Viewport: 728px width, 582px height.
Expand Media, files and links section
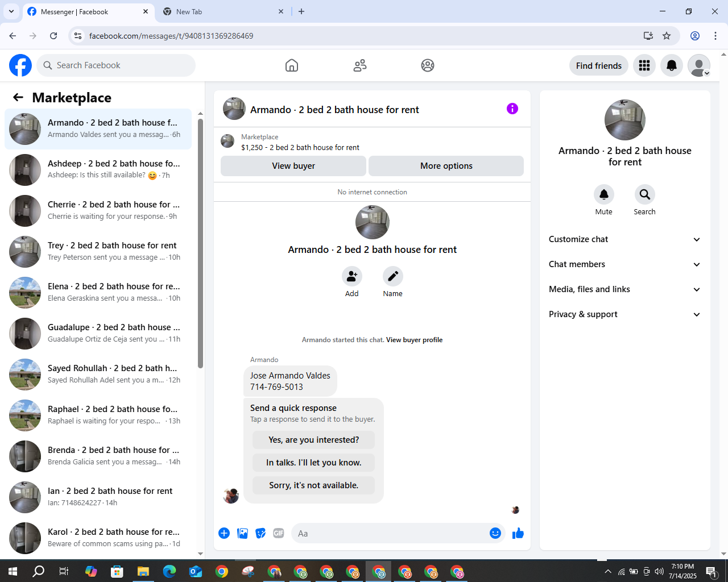(x=625, y=289)
